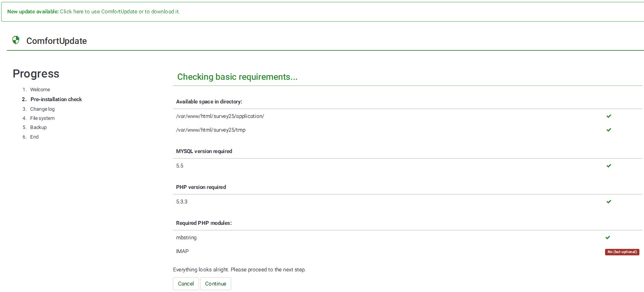This screenshot has height=292, width=644.
Task: Select the Pre-installation check step
Action: (56, 99)
